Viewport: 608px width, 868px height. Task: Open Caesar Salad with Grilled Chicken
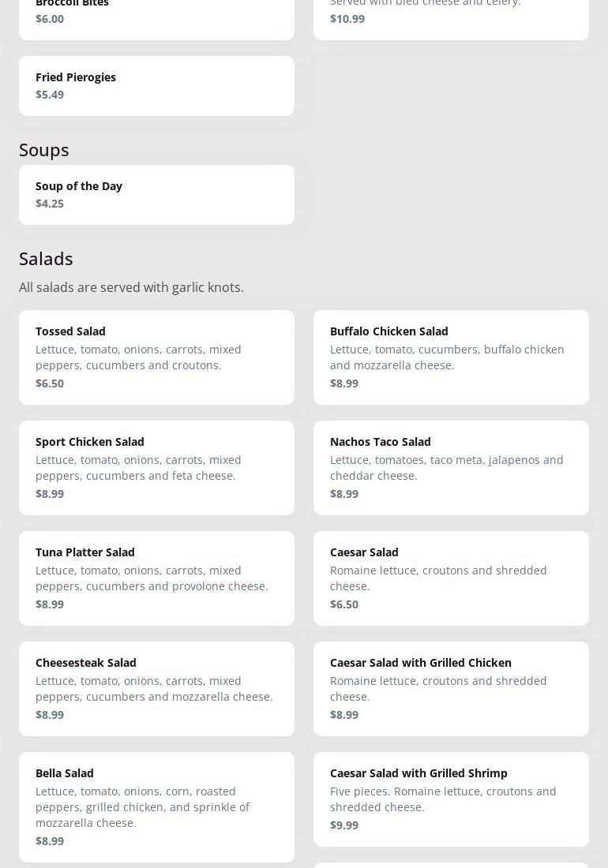pos(451,689)
